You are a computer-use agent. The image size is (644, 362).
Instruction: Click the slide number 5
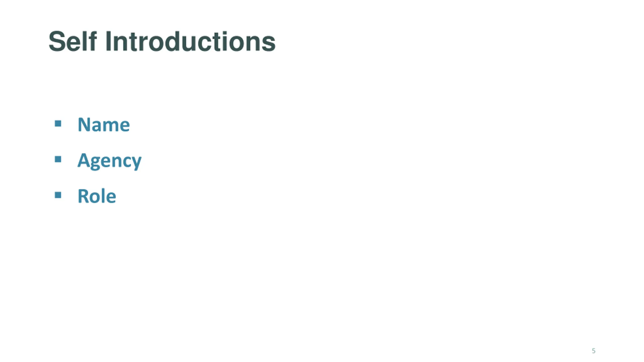[x=594, y=351]
